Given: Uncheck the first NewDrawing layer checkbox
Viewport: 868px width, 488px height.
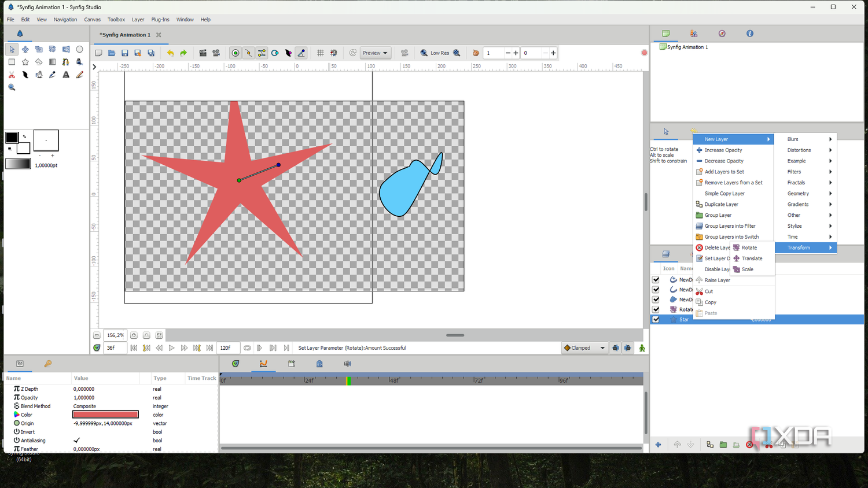Looking at the screenshot, I should coord(656,279).
